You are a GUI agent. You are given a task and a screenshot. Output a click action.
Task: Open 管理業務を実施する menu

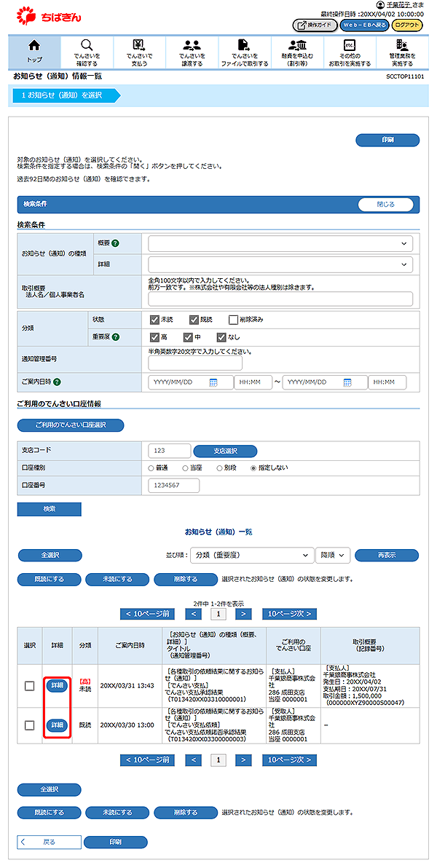tap(401, 51)
